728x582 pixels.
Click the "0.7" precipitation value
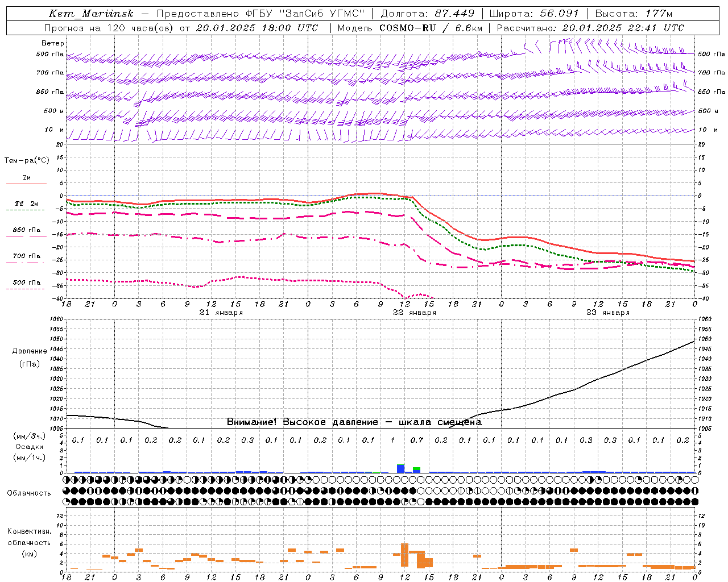[x=417, y=440]
